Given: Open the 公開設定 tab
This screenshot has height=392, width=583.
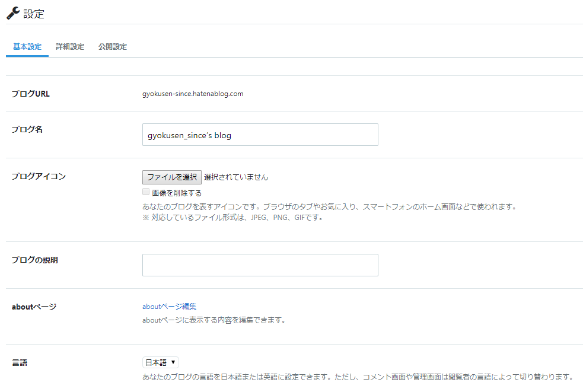Looking at the screenshot, I should coord(112,46).
